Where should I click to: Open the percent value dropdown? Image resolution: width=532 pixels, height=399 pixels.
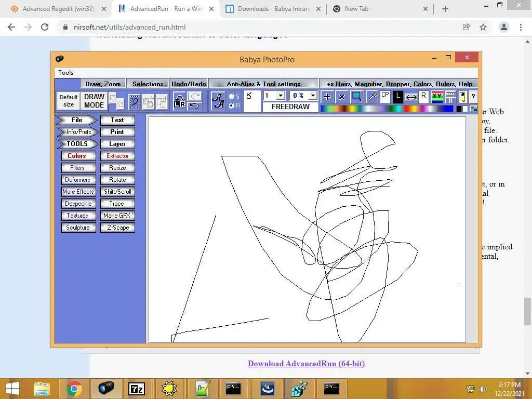coord(313,96)
